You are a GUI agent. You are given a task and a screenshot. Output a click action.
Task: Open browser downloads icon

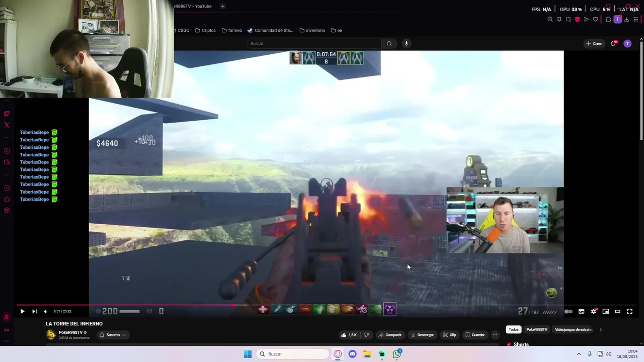pos(626,19)
